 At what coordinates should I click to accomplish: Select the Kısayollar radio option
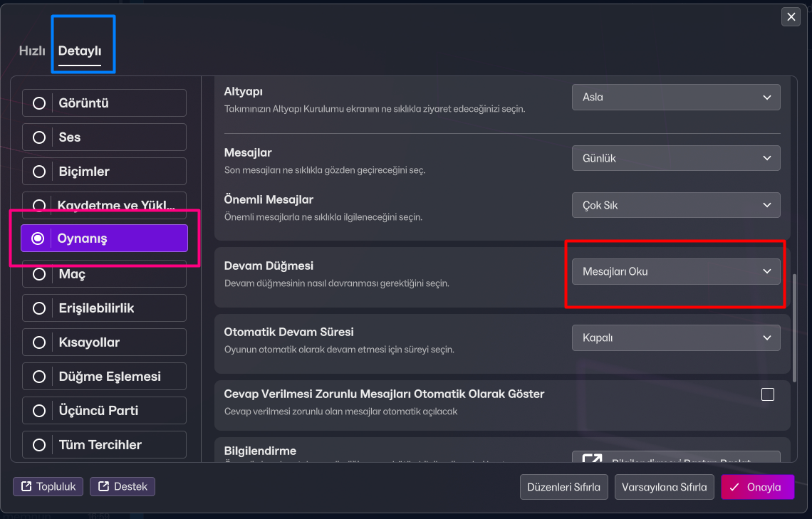point(104,342)
